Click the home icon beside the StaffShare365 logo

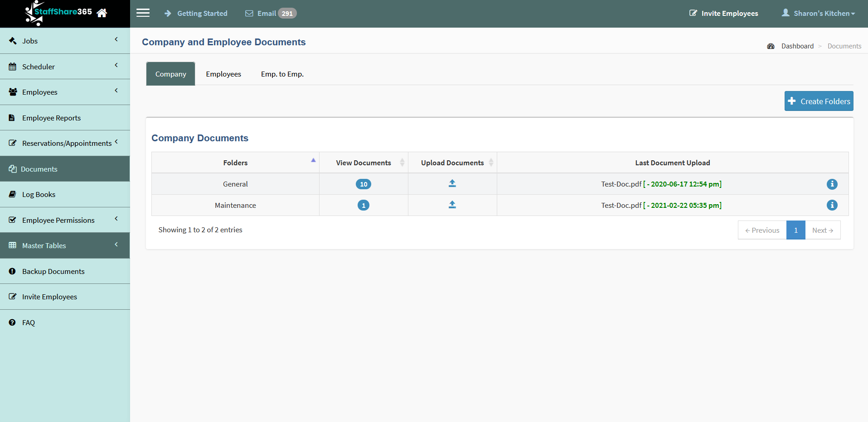[x=102, y=13]
